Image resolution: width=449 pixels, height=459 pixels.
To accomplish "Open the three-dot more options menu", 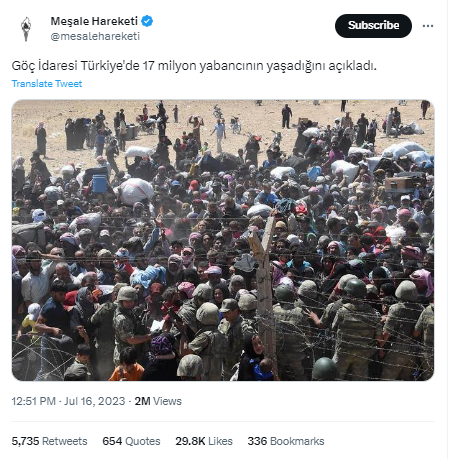I will pyautogui.click(x=428, y=26).
